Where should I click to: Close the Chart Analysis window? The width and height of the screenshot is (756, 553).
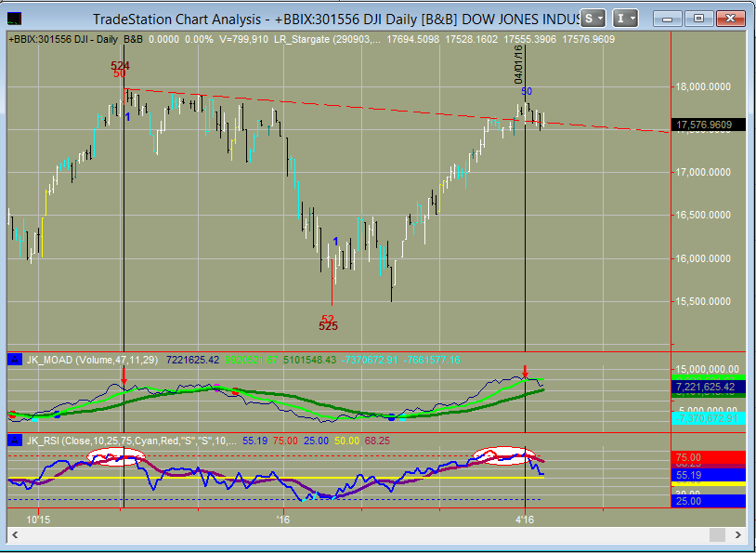[730, 19]
